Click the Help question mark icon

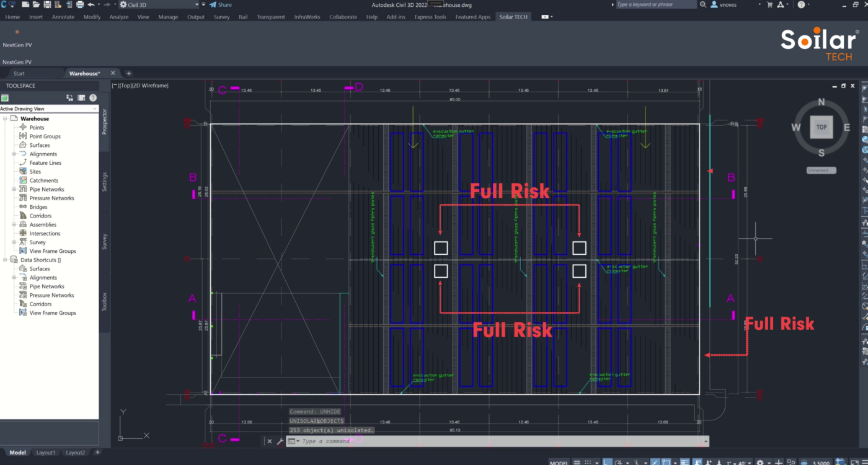[x=801, y=4]
